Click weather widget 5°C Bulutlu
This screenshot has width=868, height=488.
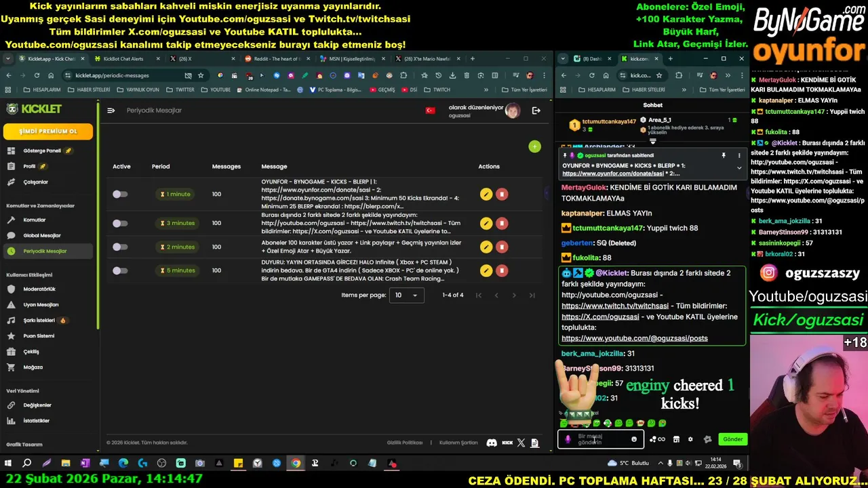coord(628,464)
